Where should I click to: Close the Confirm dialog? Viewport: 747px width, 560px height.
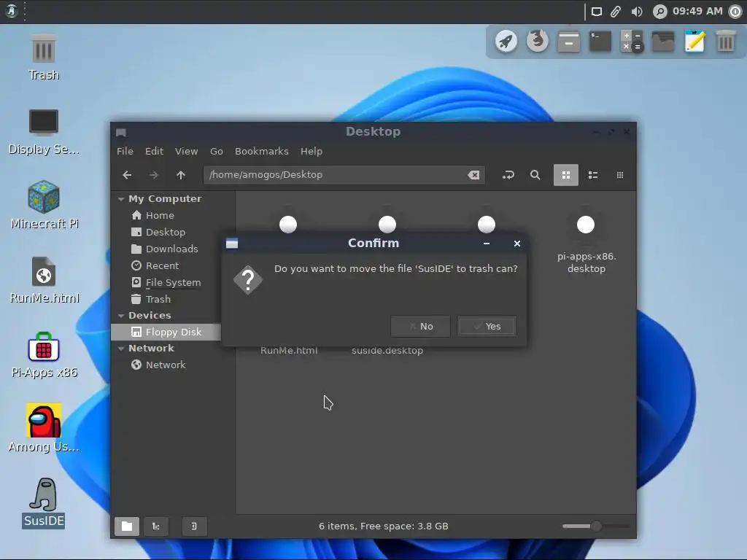517,244
